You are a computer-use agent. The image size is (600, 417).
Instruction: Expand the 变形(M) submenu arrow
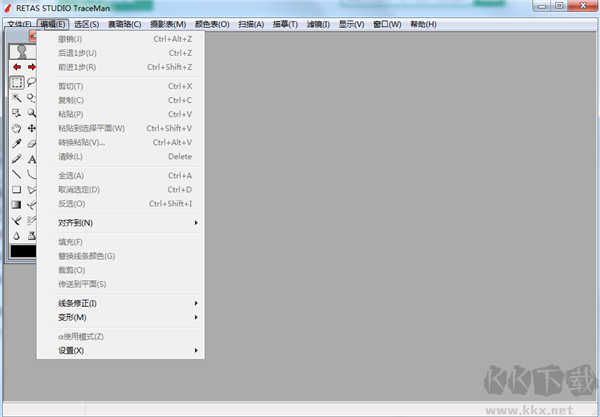click(x=196, y=317)
